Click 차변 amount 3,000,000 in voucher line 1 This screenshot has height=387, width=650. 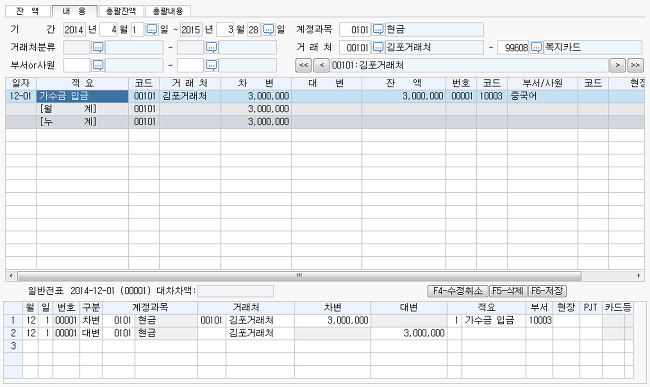332,320
